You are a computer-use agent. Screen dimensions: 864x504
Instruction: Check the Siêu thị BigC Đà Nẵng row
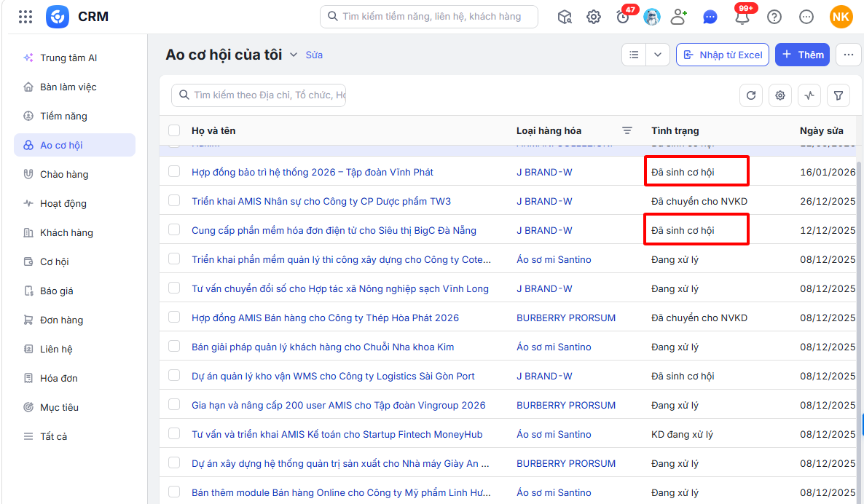click(174, 229)
